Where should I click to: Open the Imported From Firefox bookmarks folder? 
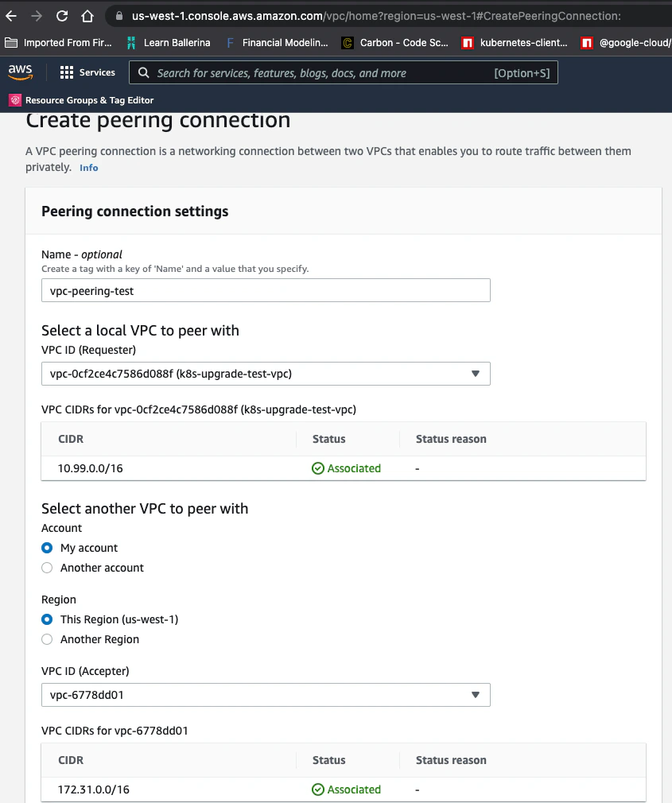[58, 43]
